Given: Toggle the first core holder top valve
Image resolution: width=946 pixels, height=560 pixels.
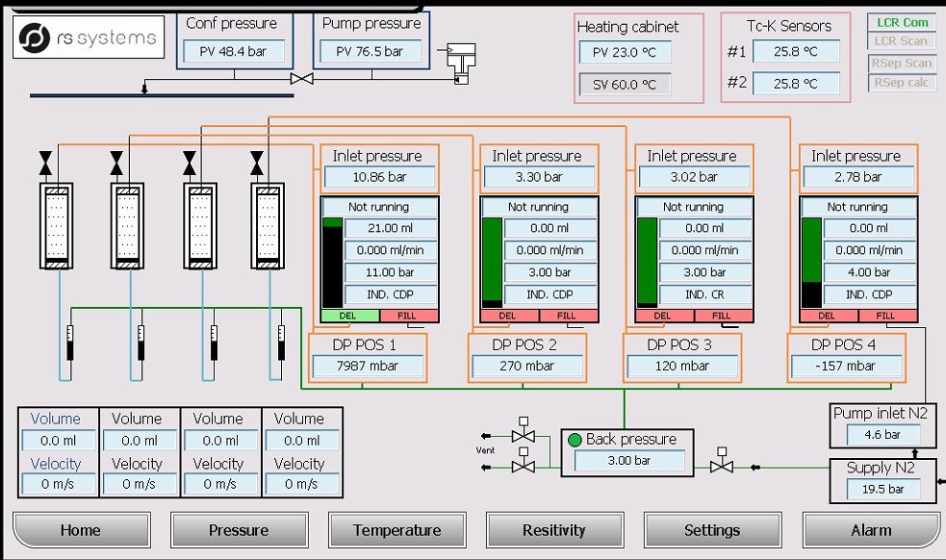Looking at the screenshot, I should tap(45, 164).
